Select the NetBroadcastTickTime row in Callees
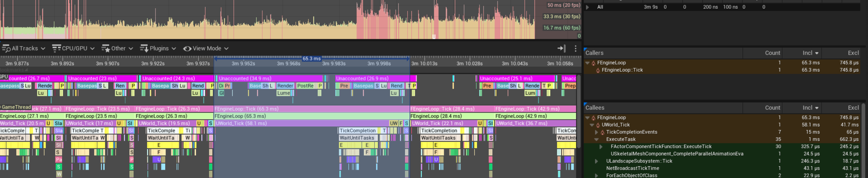The height and width of the screenshot is (178, 868). 632,168
